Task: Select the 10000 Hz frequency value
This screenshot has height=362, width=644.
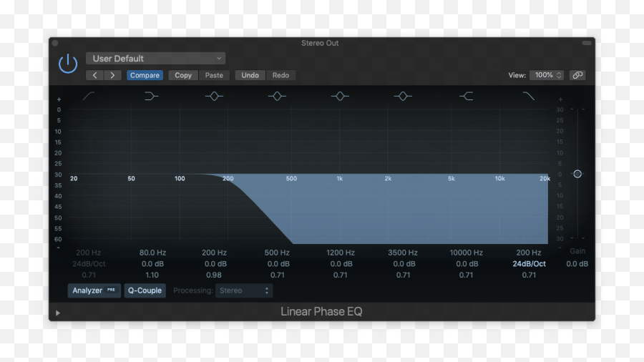Action: click(466, 253)
